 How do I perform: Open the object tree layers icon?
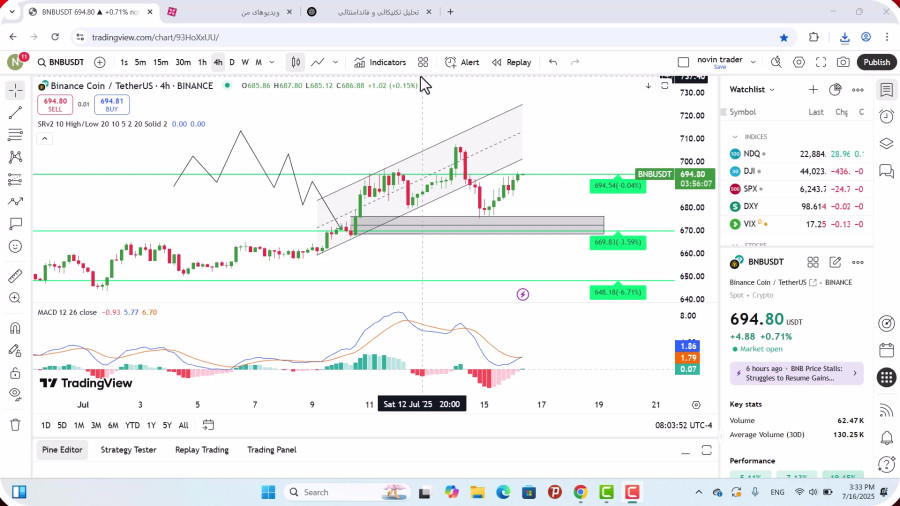pos(887,143)
